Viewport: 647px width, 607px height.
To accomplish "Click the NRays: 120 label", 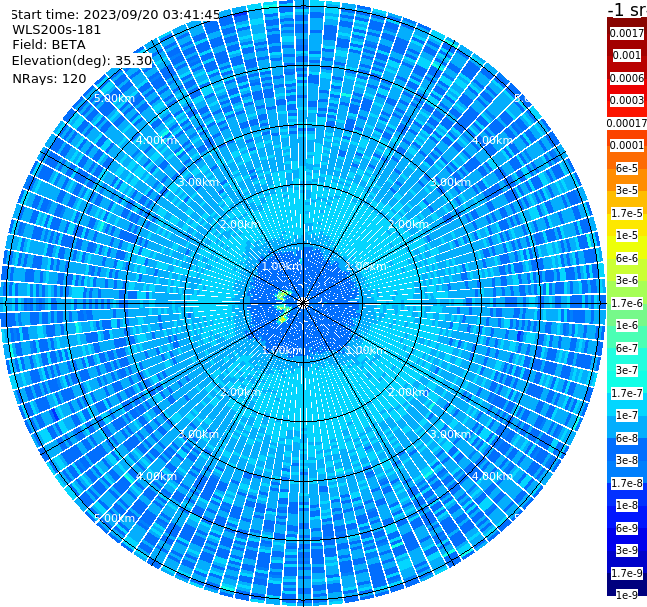I will 49,78.
